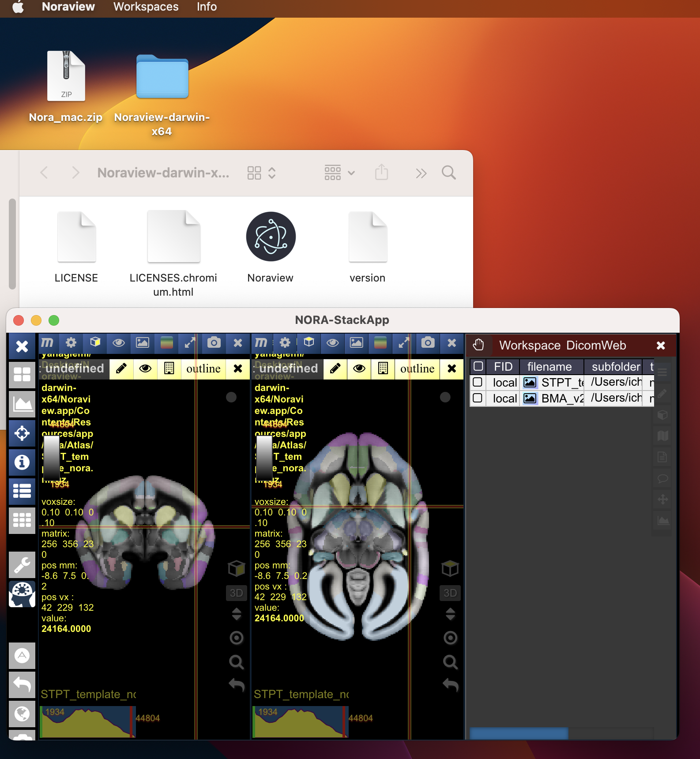
Task: Click the grid pattern icon in right overlay bar
Action: coord(383,368)
